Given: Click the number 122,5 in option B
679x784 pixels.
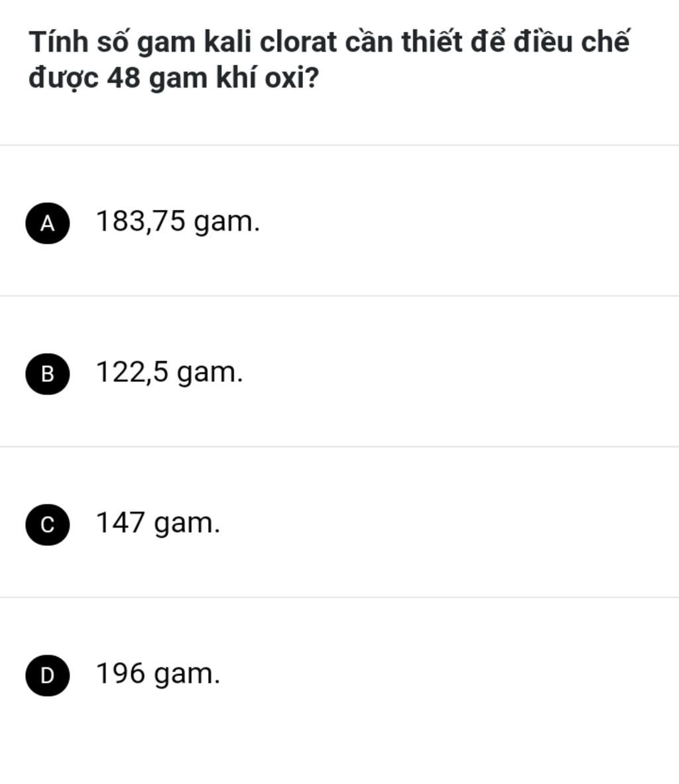Looking at the screenshot, I should [x=132, y=372].
